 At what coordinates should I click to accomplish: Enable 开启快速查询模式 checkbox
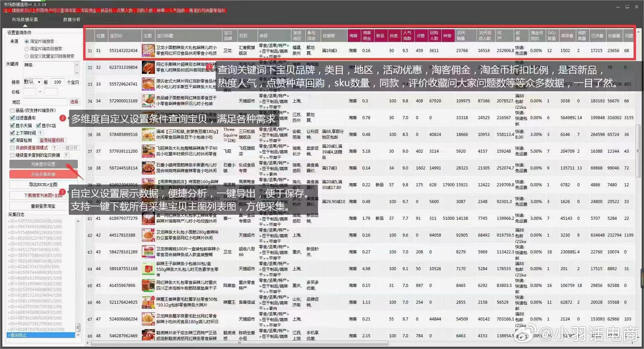coord(12,148)
